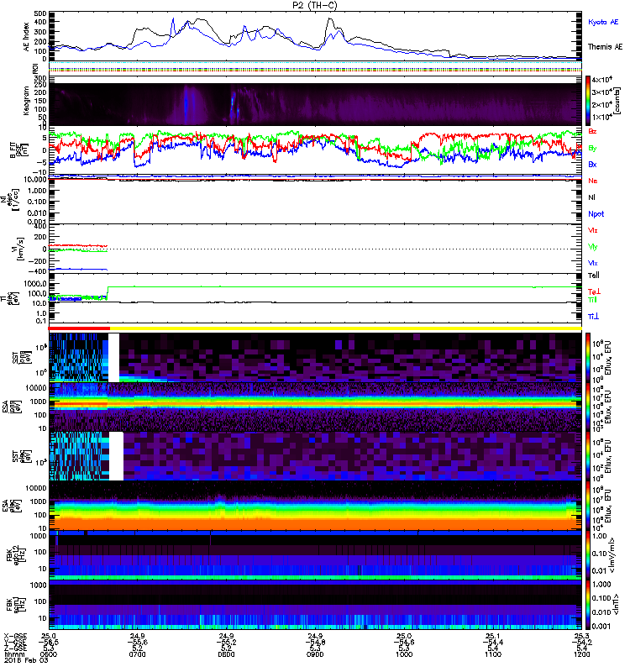The height and width of the screenshot is (672, 630).
Task: Select the black "Ni" density legend label
Action: 591,197
